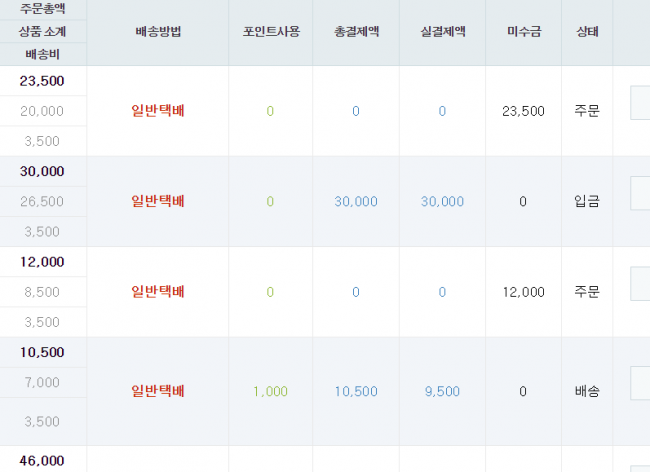Click the 배송방법 column header

158,32
